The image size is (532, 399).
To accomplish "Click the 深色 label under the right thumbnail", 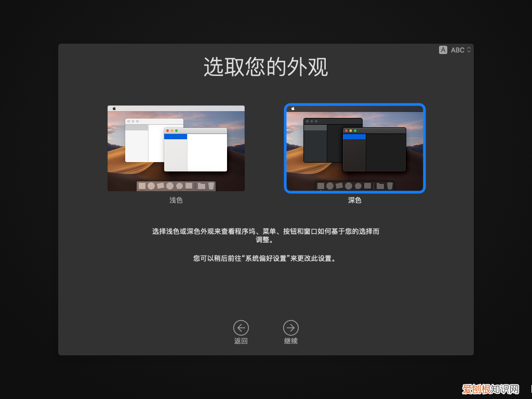I will tap(355, 199).
